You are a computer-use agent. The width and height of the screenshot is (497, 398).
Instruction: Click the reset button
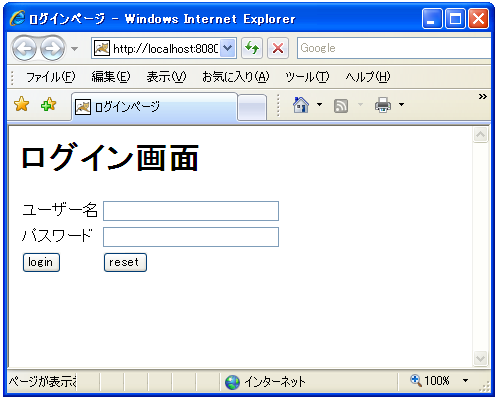[125, 262]
